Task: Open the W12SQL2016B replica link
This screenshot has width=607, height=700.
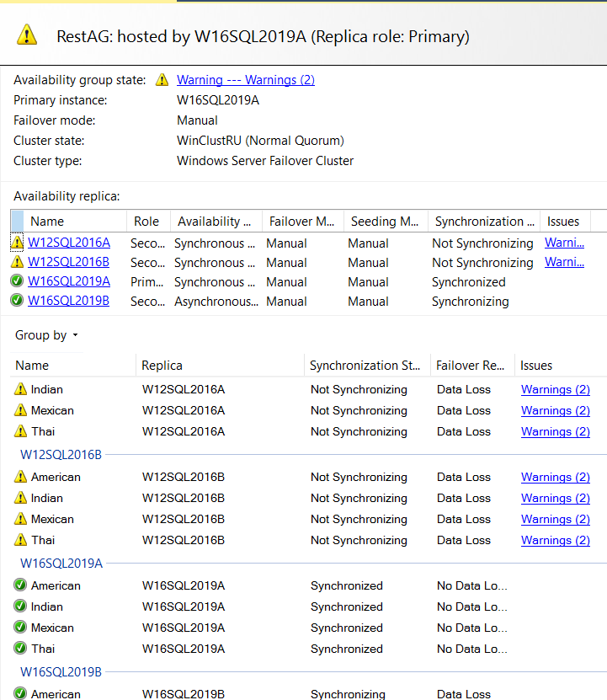Action: pos(68,262)
